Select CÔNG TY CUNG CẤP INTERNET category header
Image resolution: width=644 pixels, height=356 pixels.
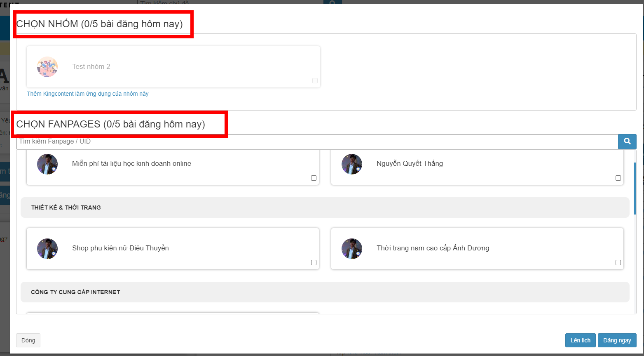(325, 292)
